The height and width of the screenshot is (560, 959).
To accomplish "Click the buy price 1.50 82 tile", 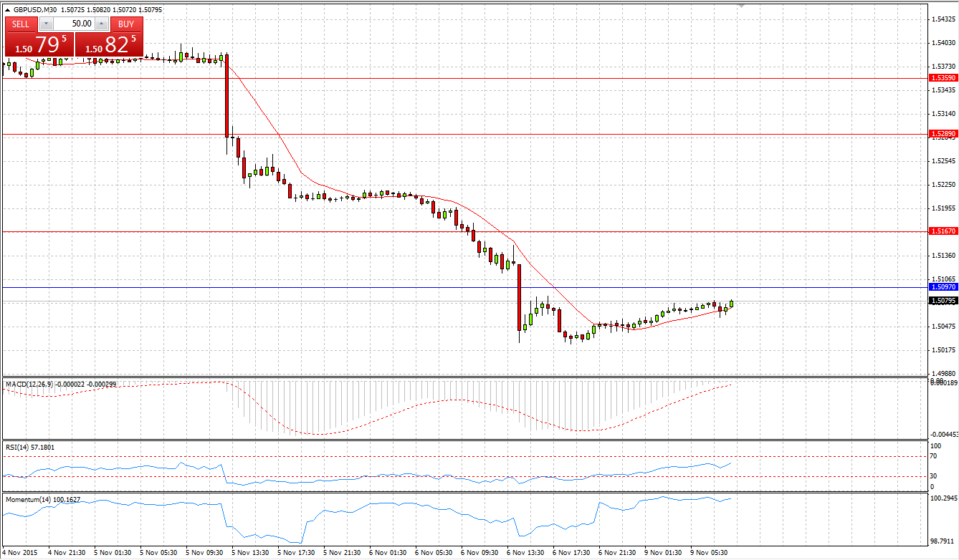I will [x=109, y=44].
